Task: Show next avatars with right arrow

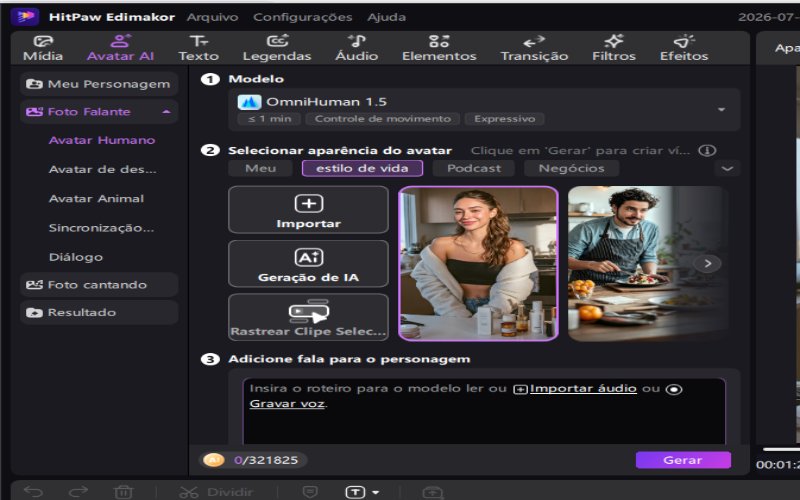Action: [x=708, y=263]
